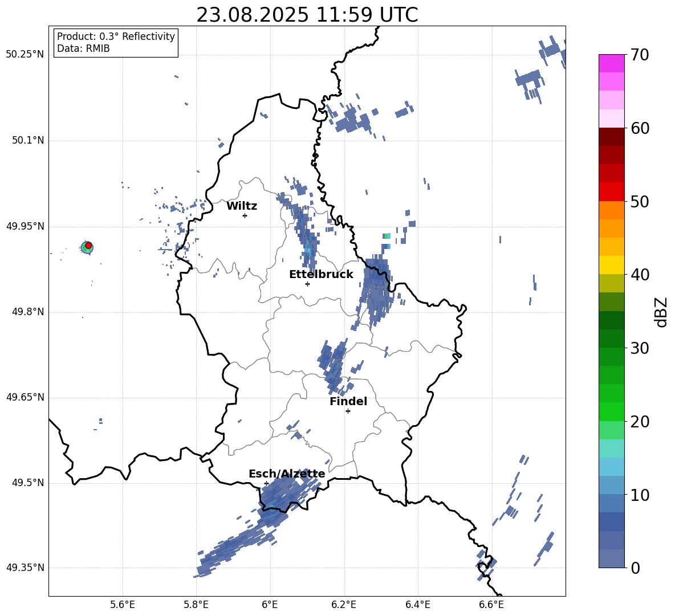This screenshot has height=616, width=675.
Task: Click the Findel cross marker
Action: (x=348, y=411)
